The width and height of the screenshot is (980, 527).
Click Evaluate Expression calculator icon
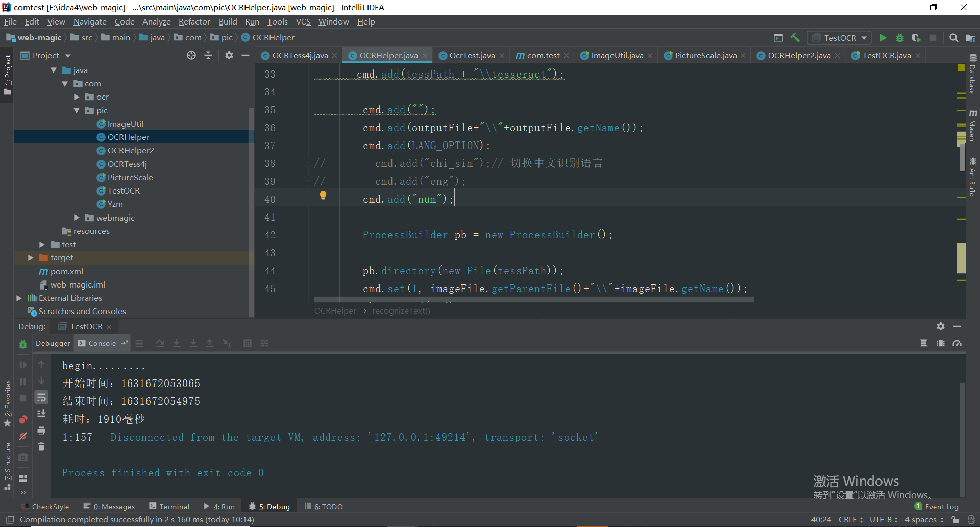(248, 343)
